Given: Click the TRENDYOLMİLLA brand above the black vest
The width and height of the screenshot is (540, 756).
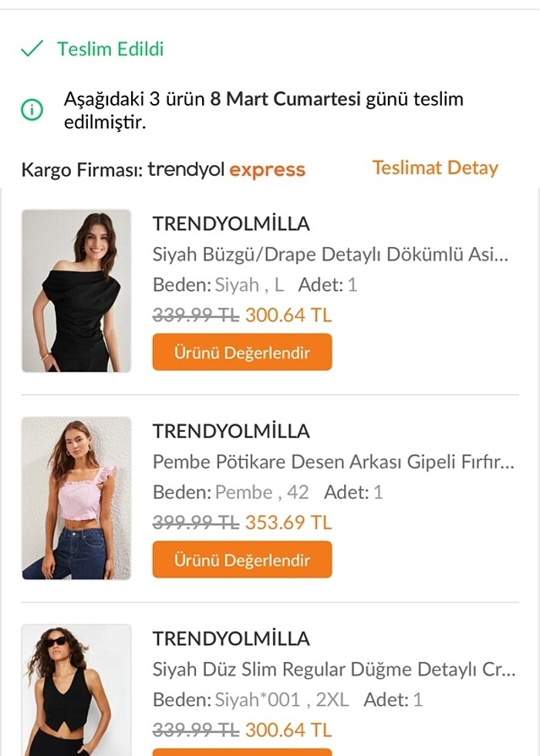Looking at the screenshot, I should pos(231,639).
